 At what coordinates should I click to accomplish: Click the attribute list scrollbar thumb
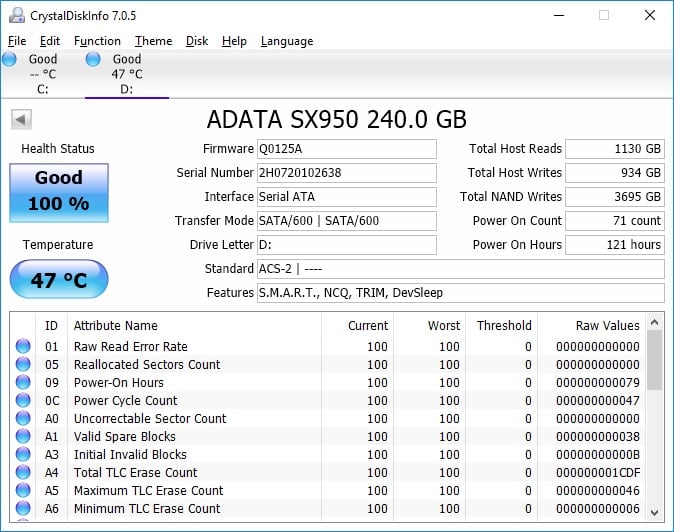tap(655, 360)
